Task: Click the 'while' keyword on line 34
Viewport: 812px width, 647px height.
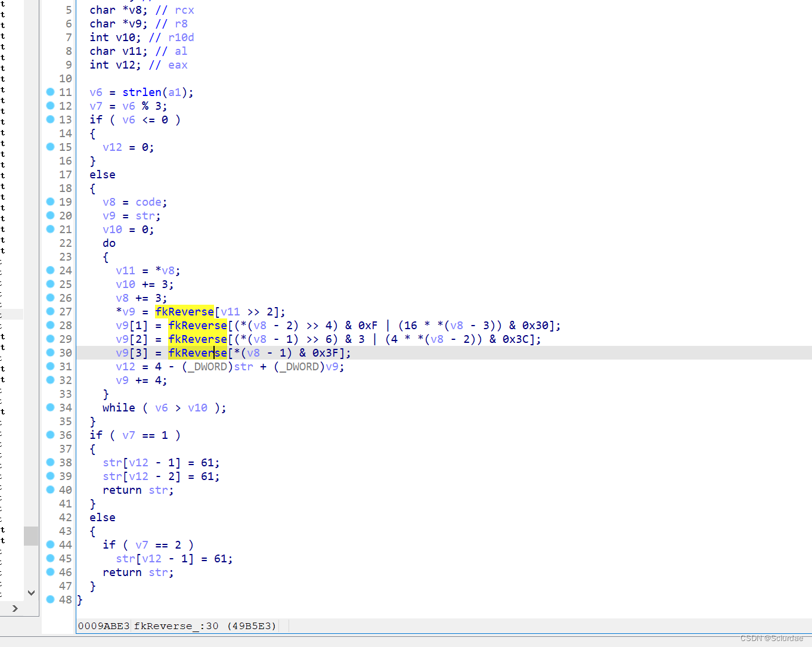Action: pos(119,408)
